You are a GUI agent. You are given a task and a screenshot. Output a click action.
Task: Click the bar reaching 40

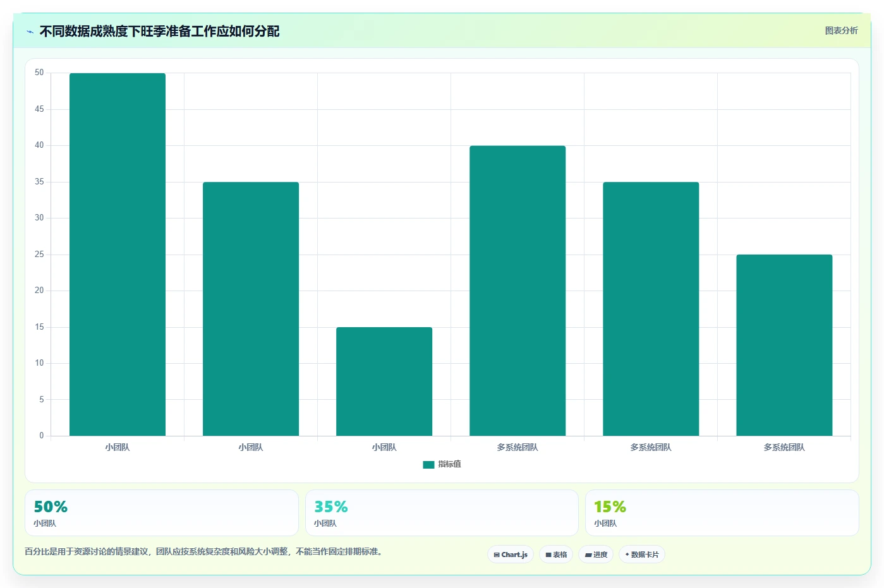coord(518,291)
